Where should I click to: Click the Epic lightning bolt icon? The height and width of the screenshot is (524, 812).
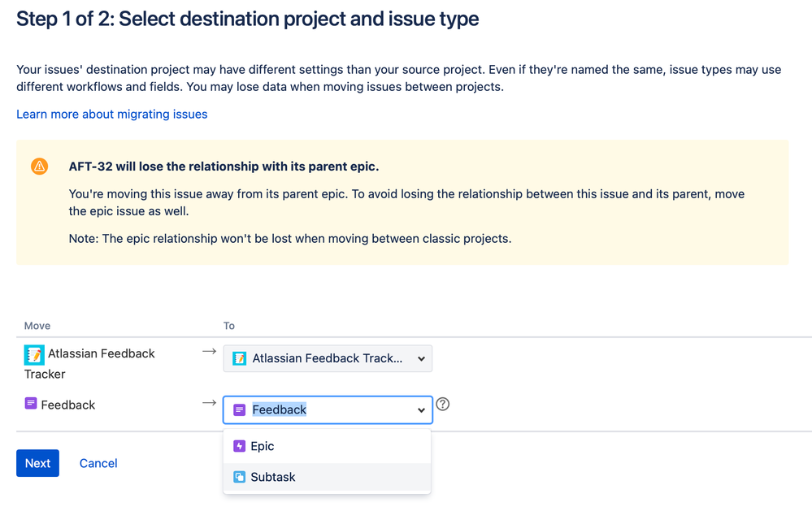tap(239, 446)
